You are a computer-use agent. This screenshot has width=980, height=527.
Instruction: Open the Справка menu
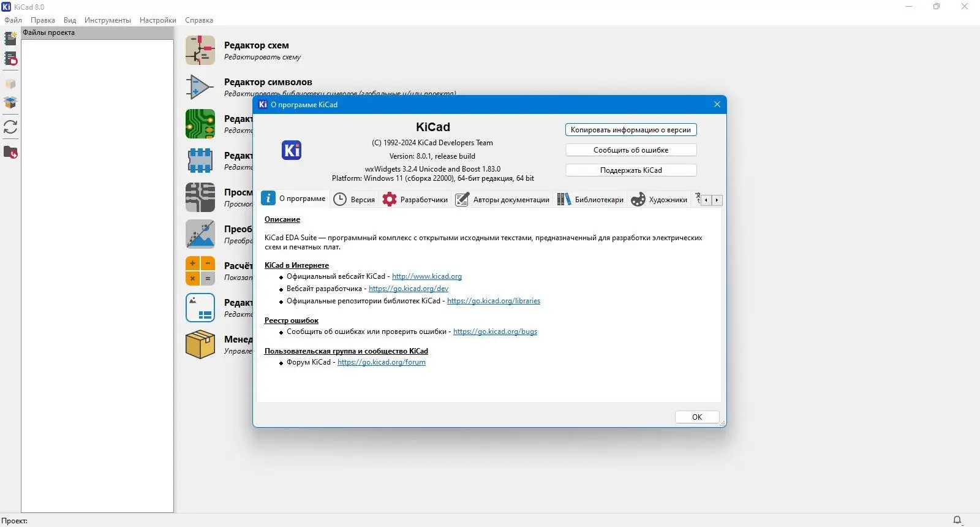(199, 20)
